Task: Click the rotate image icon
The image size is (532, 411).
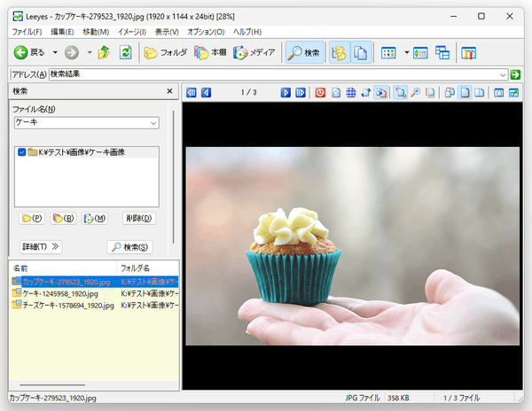Action: [x=365, y=92]
